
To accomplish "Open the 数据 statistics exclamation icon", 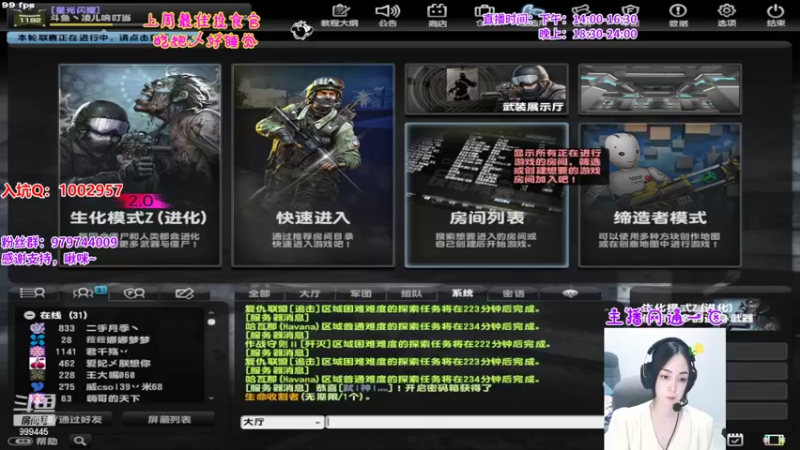I will [x=678, y=14].
